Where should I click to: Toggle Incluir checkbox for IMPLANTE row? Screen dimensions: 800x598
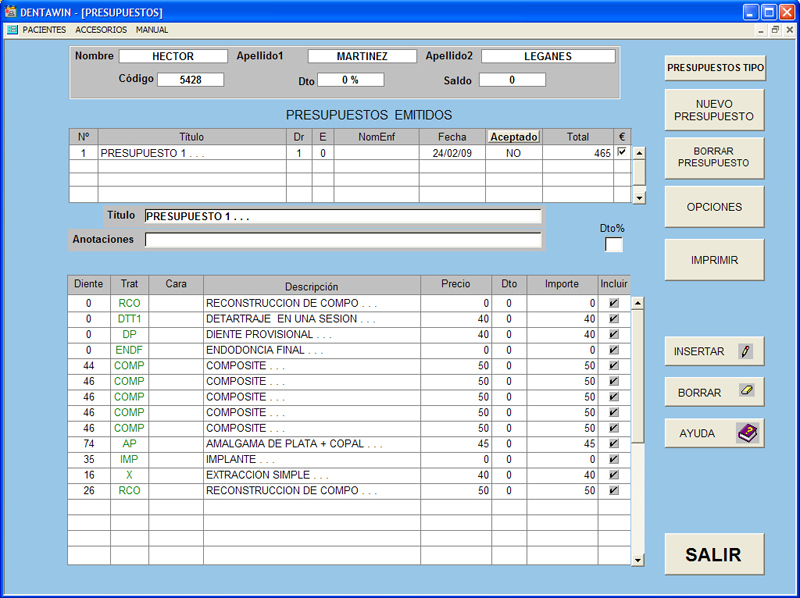coord(614,459)
